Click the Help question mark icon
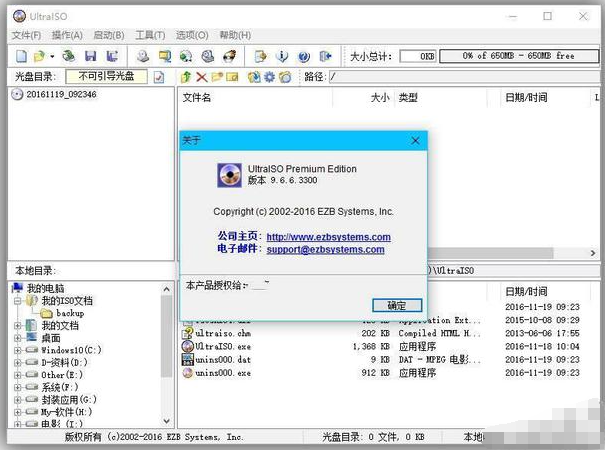 (x=304, y=56)
